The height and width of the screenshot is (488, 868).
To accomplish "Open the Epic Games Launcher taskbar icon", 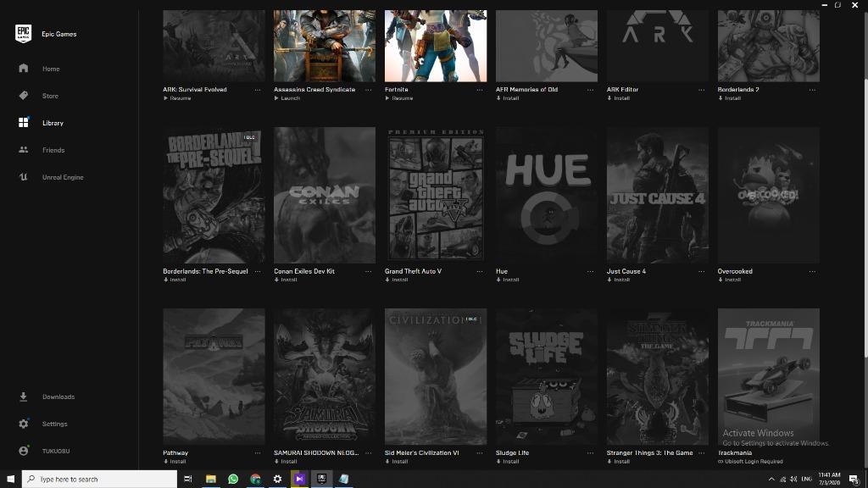I will click(x=321, y=480).
